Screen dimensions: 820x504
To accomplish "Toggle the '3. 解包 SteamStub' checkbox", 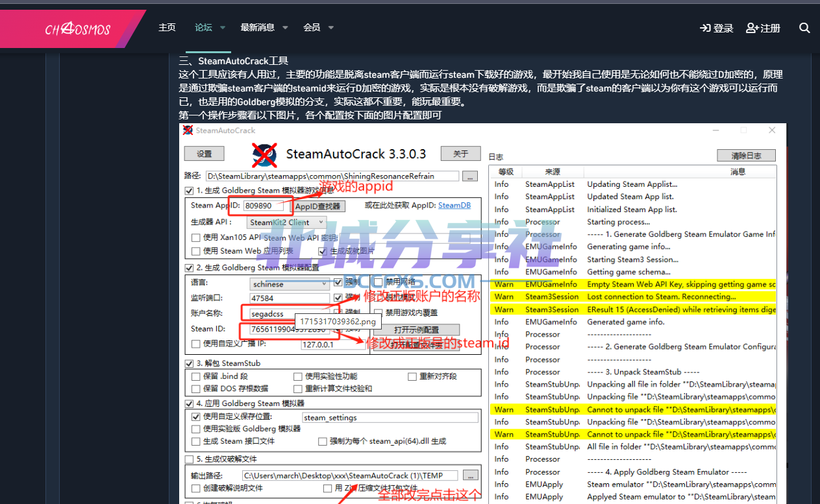I will tap(189, 363).
